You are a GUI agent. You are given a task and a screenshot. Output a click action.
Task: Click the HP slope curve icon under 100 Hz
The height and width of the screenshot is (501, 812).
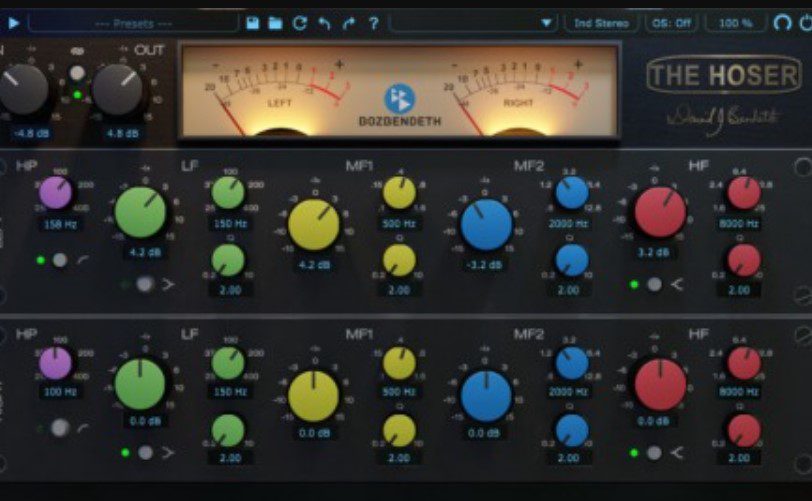point(83,427)
